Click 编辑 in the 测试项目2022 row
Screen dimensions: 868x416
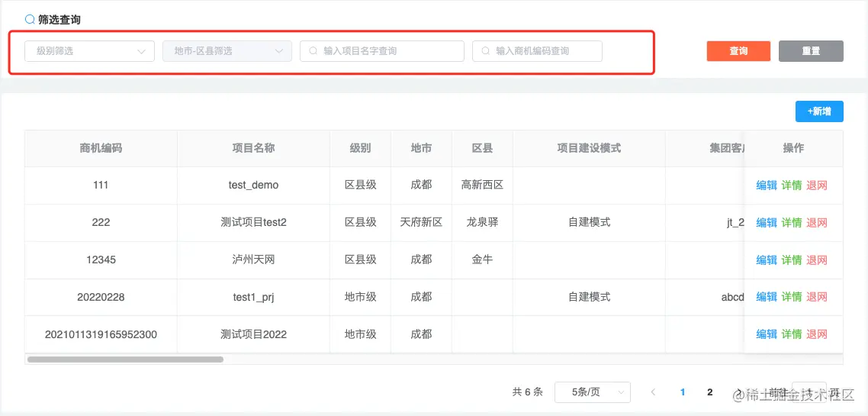click(767, 334)
